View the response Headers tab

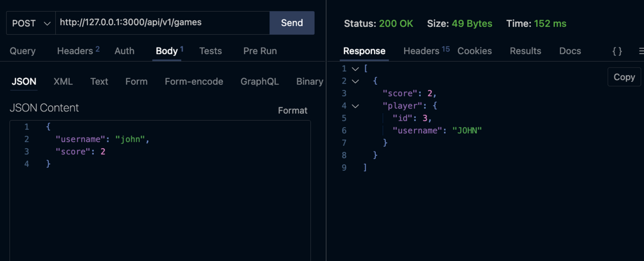[422, 51]
